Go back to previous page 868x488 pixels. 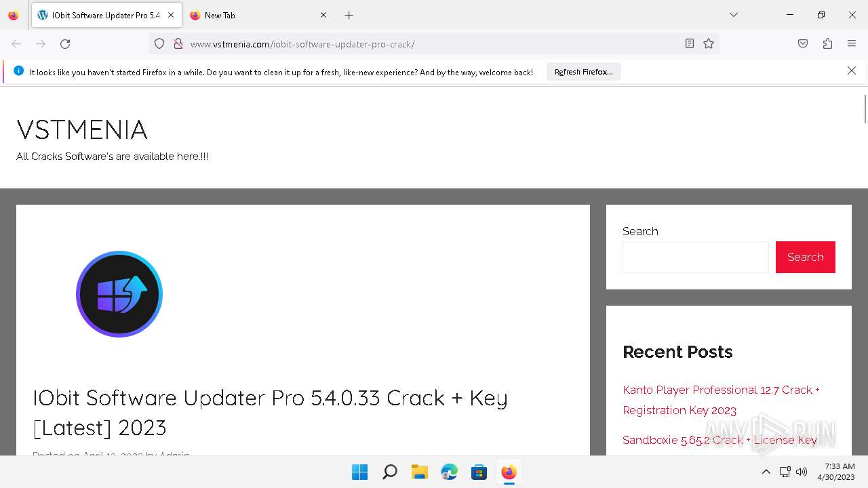pos(16,44)
